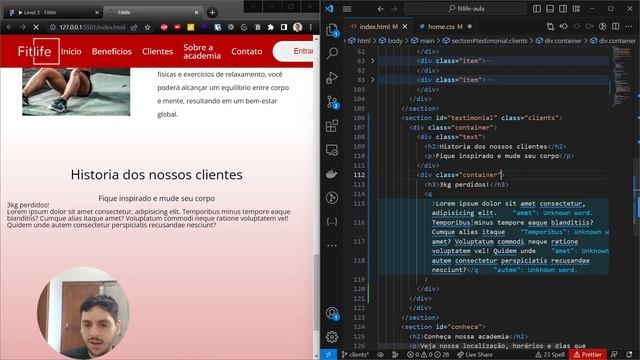640x360 pixels.
Task: Open the Chrome three-dot menu
Action: click(x=311, y=27)
